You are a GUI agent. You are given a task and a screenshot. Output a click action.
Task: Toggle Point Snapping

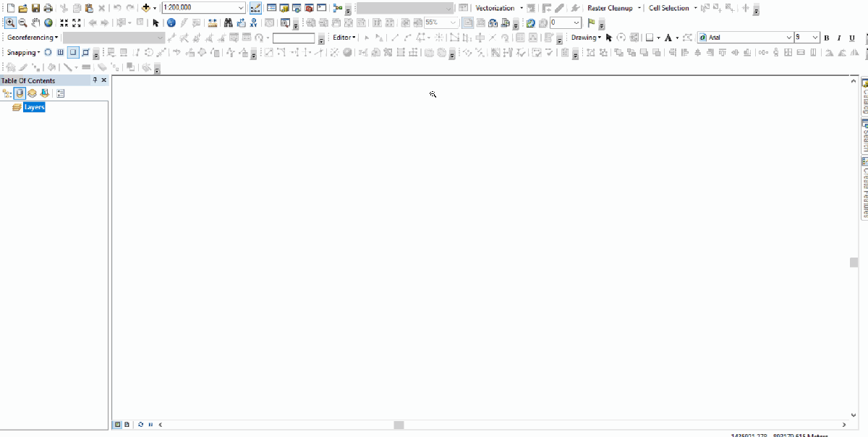tap(48, 52)
